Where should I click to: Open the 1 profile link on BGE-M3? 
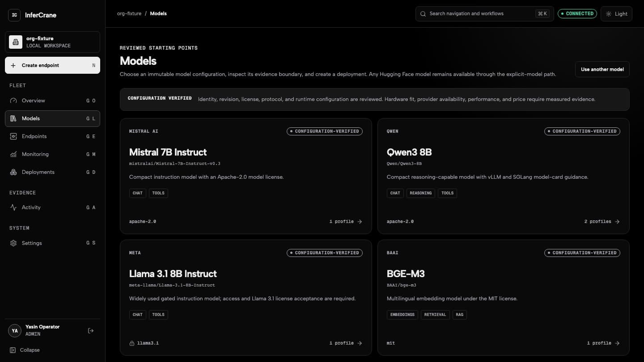pyautogui.click(x=603, y=343)
